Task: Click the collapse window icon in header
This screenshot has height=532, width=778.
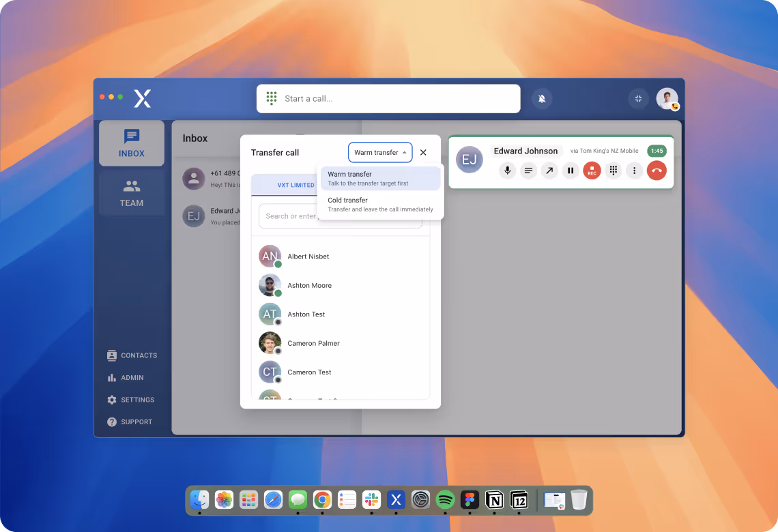Action: pyautogui.click(x=638, y=99)
